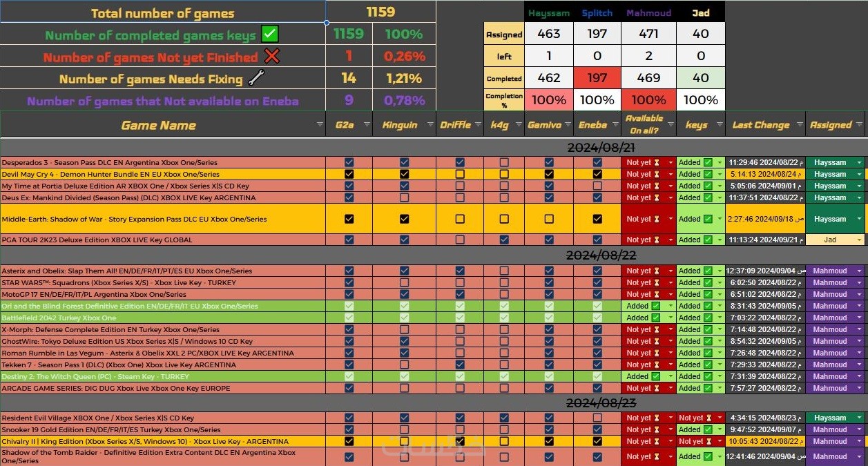Toggle Gamivo checkbox for Battlefield 2042 Turkey row
Viewport: 868px width, 466px height.
(x=549, y=318)
